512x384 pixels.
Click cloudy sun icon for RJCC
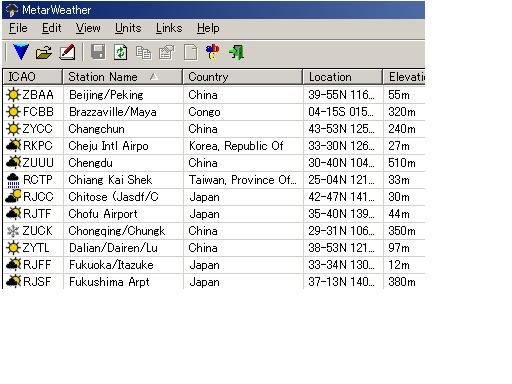point(13,197)
